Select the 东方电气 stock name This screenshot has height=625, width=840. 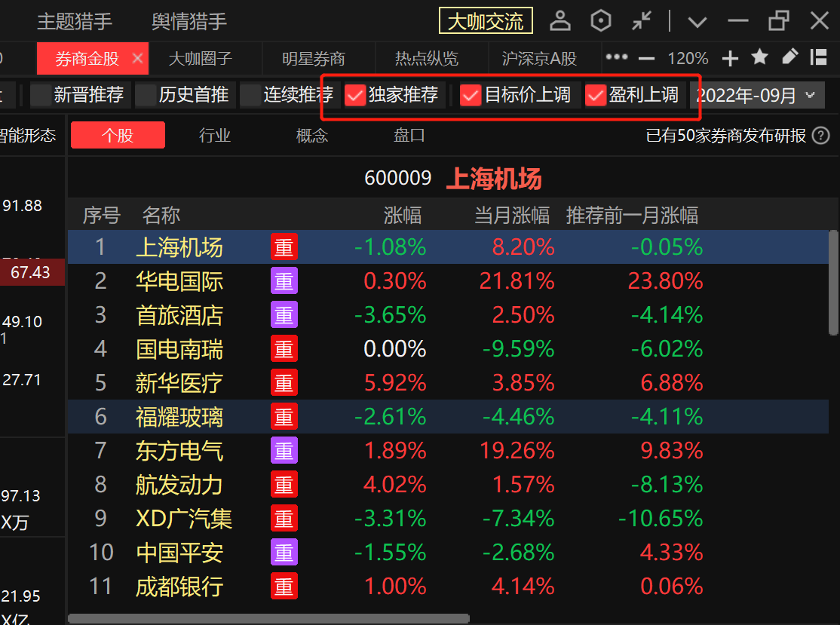pos(179,451)
